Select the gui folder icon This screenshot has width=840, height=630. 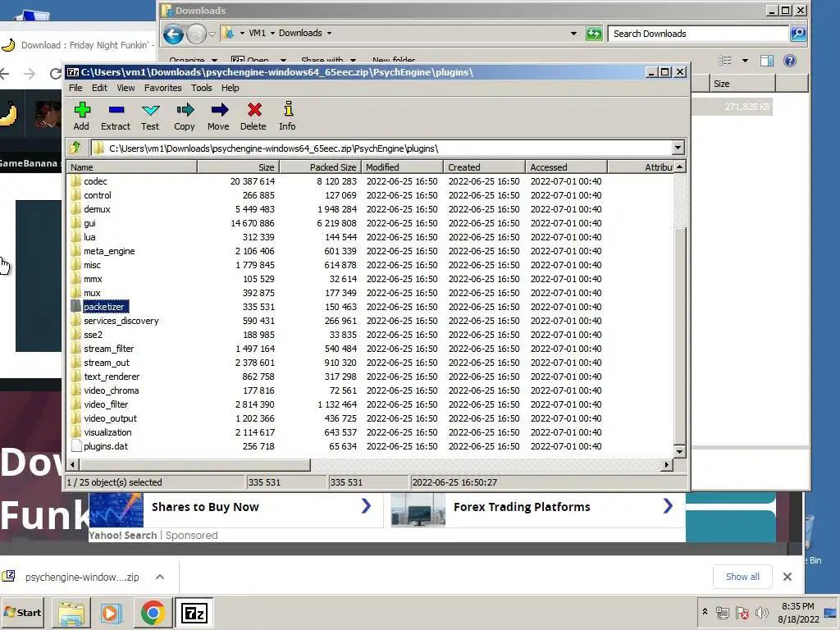pyautogui.click(x=75, y=223)
